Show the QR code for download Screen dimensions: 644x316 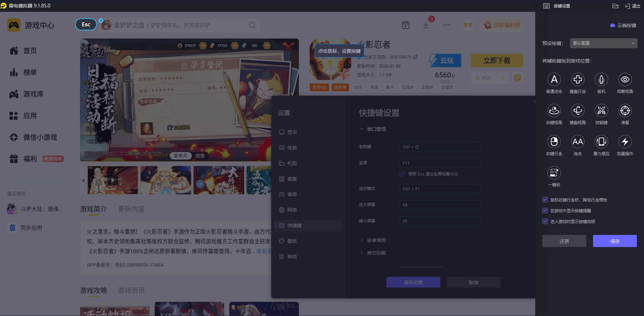[x=517, y=78]
